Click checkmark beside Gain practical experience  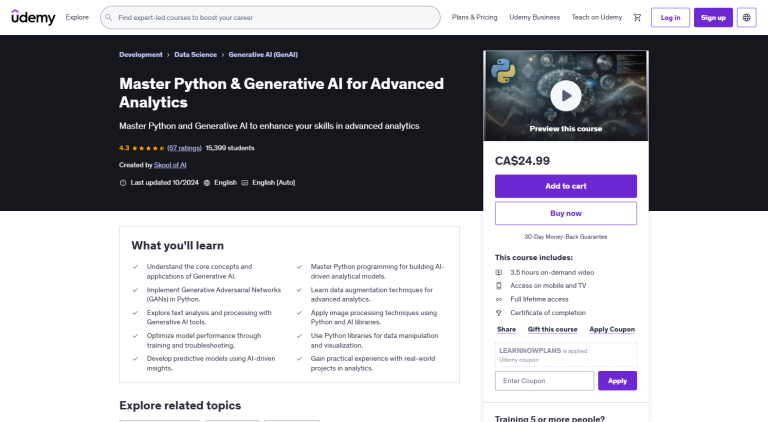pyautogui.click(x=299, y=359)
